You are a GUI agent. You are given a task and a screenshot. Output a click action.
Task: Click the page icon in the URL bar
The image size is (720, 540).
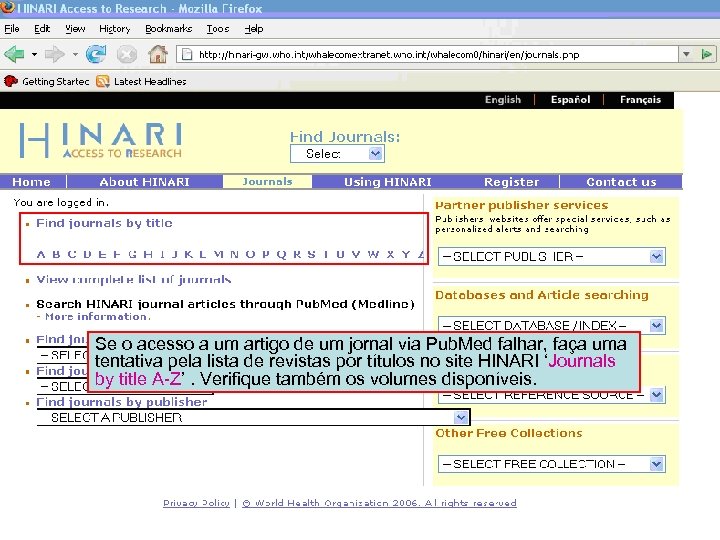pyautogui.click(x=187, y=55)
